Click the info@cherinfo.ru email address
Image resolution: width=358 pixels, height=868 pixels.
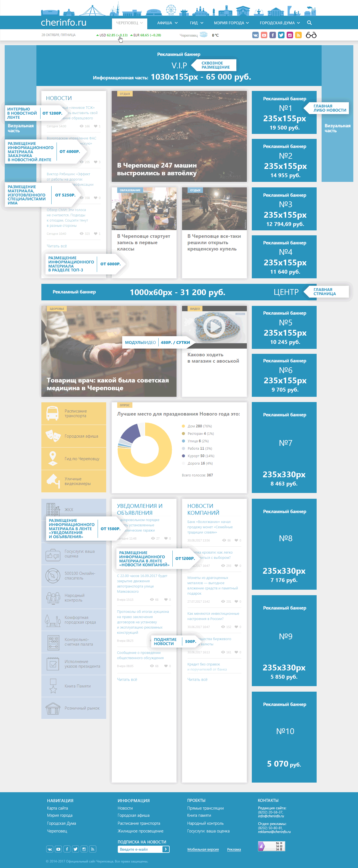pos(271,816)
